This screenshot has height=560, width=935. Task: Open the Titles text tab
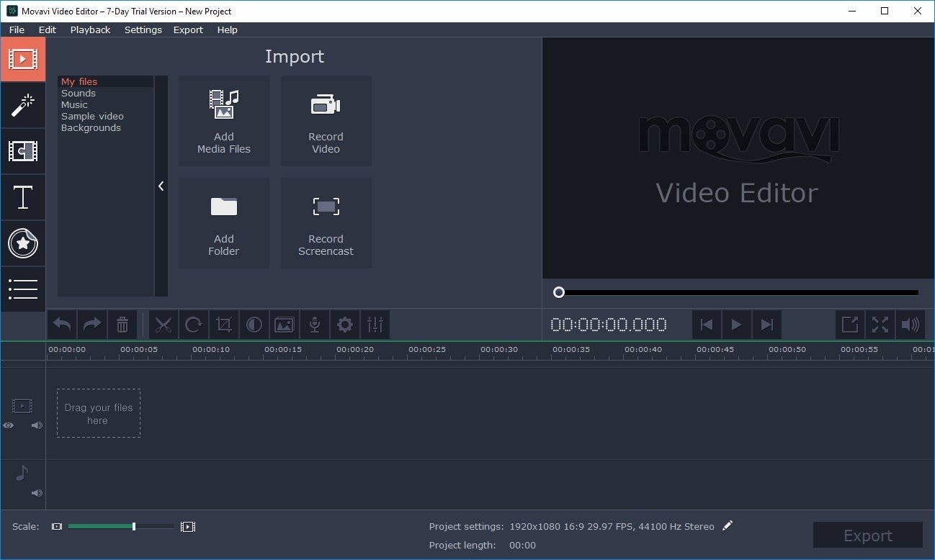click(x=23, y=197)
